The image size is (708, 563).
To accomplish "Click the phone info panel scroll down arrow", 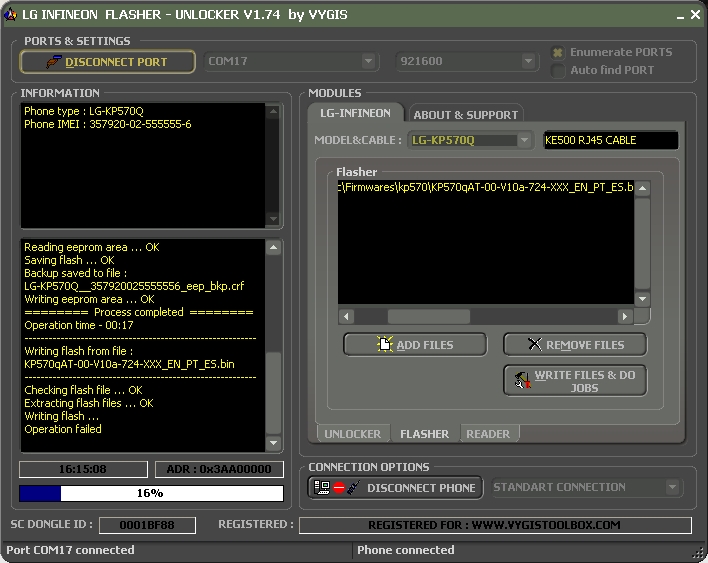I will pos(273,219).
